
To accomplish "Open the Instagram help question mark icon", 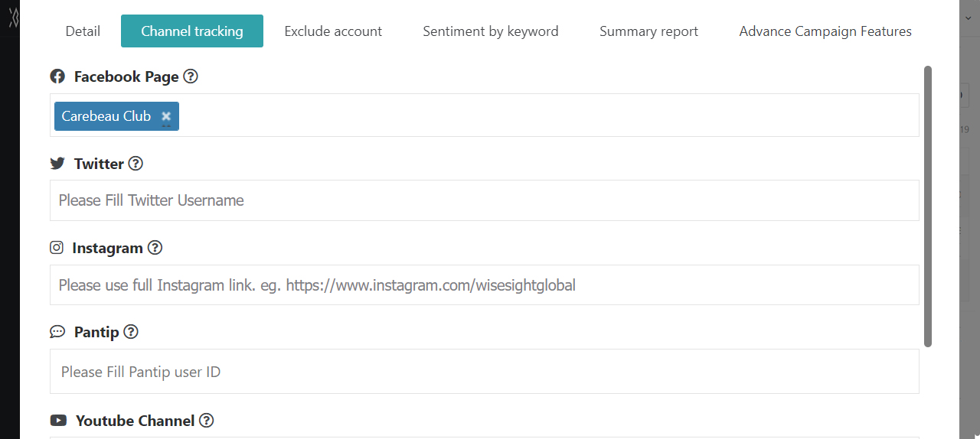I will tap(155, 248).
